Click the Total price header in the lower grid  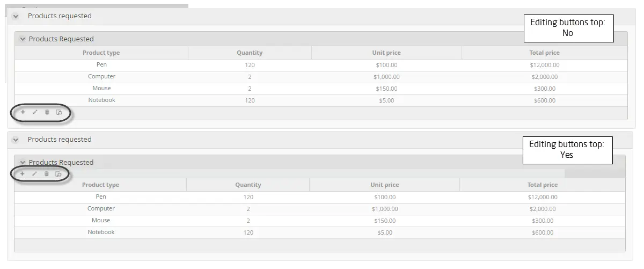[543, 185]
